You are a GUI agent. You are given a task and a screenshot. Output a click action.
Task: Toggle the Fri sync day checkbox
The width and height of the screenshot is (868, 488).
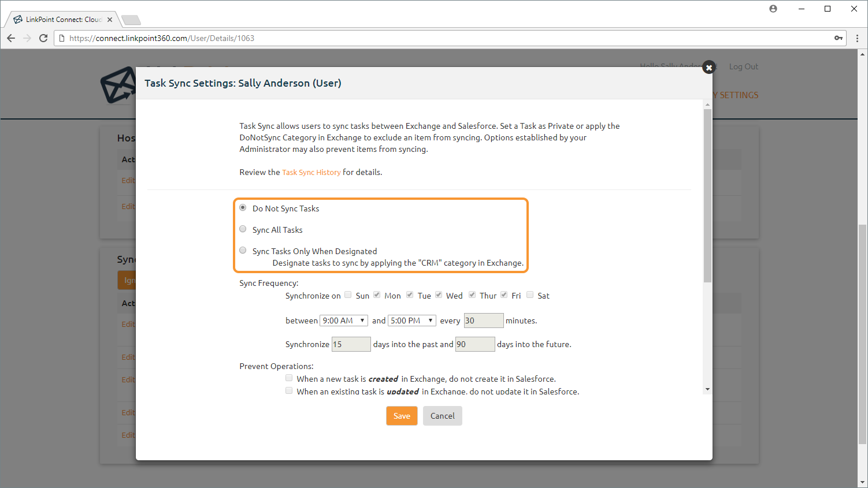point(504,295)
